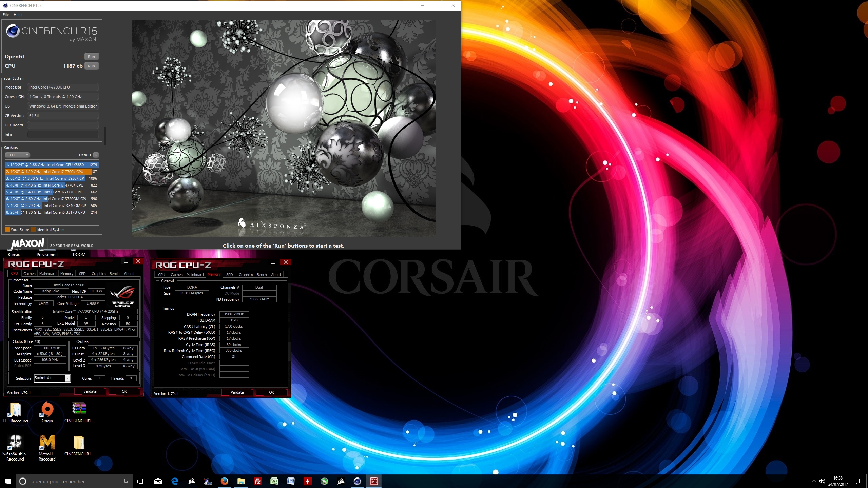The height and width of the screenshot is (488, 868).
Task: Click OK in memory-timings CPU-Z window
Action: tap(271, 392)
